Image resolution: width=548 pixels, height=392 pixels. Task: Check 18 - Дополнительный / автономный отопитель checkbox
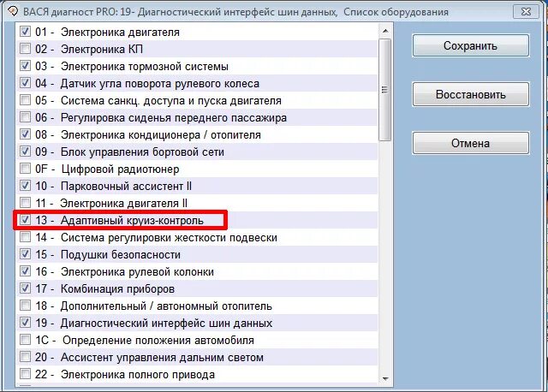coord(25,305)
